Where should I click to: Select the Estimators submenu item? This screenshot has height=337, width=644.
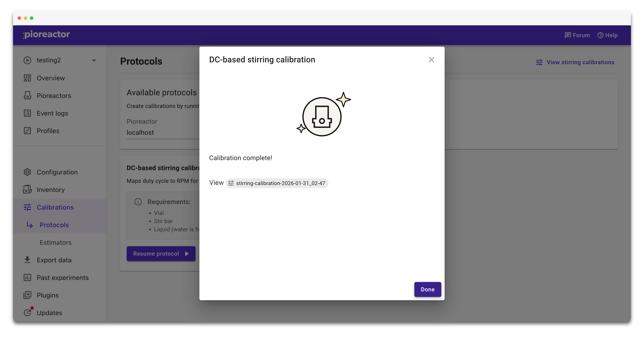point(56,243)
